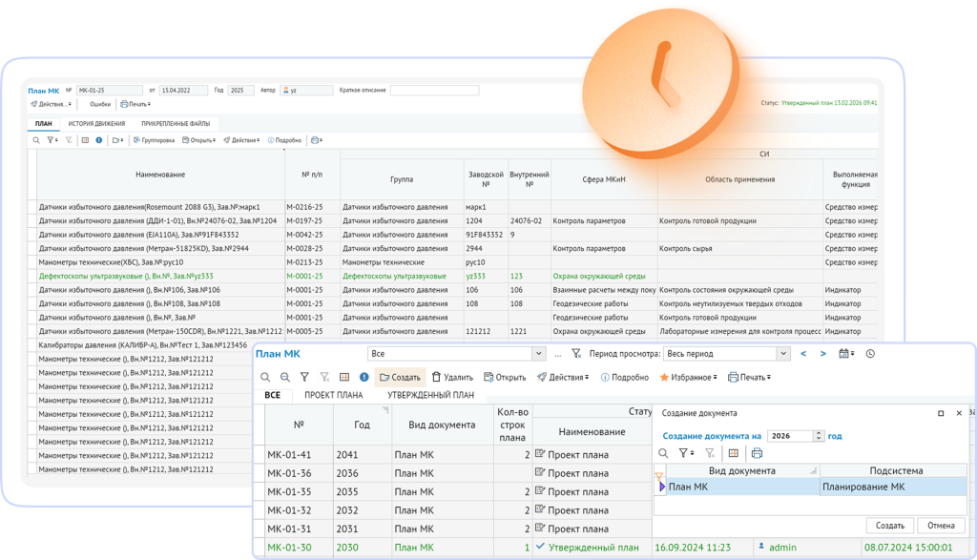Close the Создание документа dialog
977x560 pixels.
tap(959, 413)
